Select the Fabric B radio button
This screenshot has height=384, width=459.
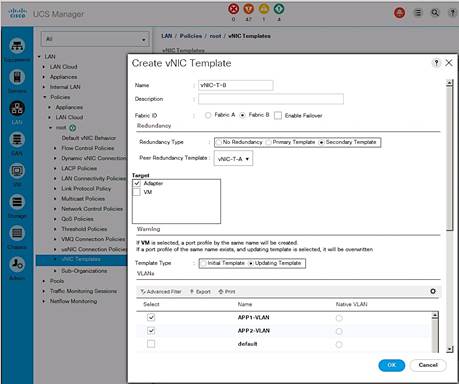243,115
